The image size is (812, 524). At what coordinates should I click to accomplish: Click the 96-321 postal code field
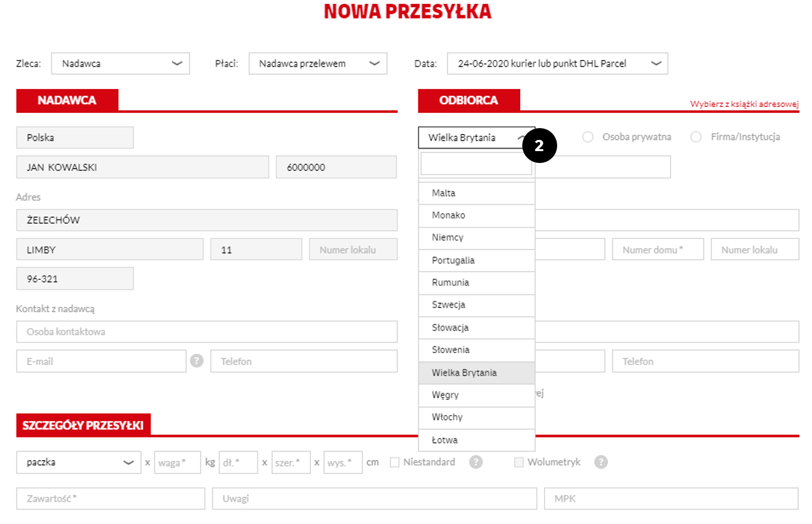(75, 278)
